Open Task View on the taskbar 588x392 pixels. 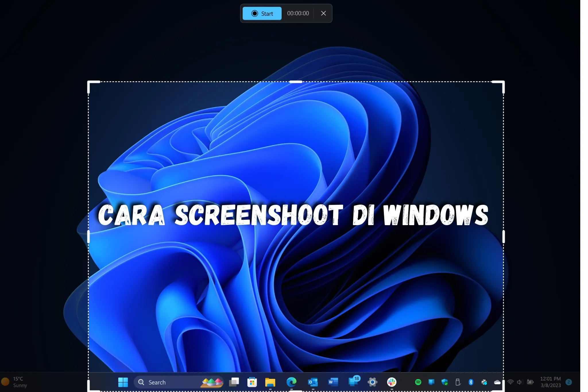[x=234, y=382]
